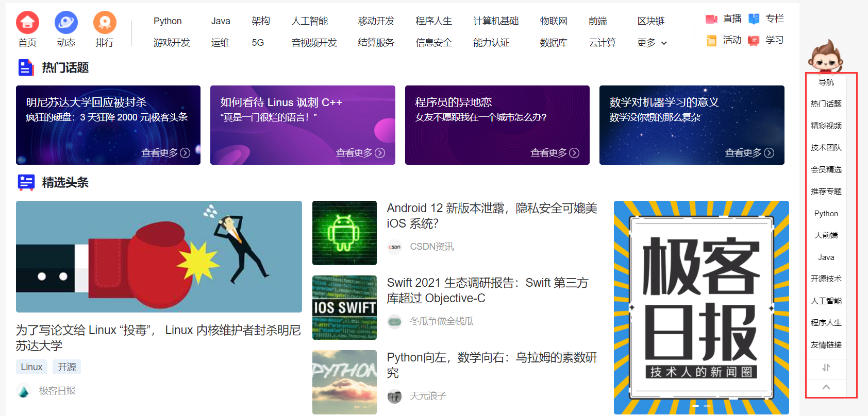
Task: Click 查看更多 arrow on 数学对机器学习的意义 card
Action: coord(769,153)
